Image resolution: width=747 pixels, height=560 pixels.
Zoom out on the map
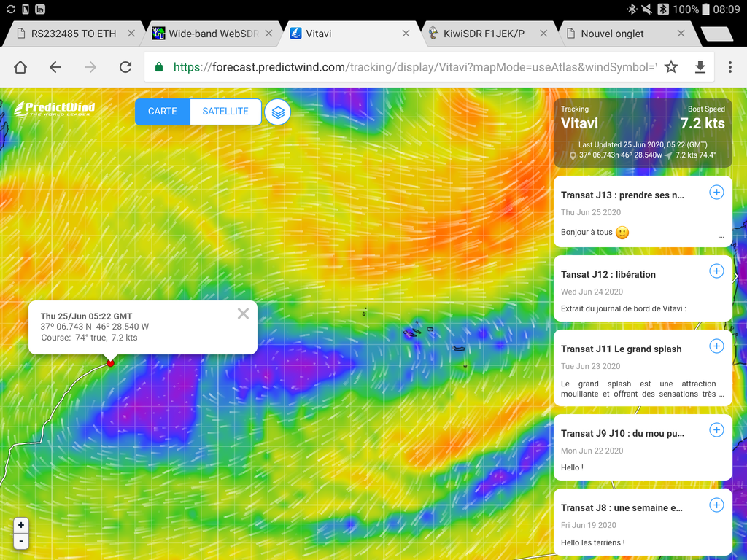pyautogui.click(x=21, y=542)
